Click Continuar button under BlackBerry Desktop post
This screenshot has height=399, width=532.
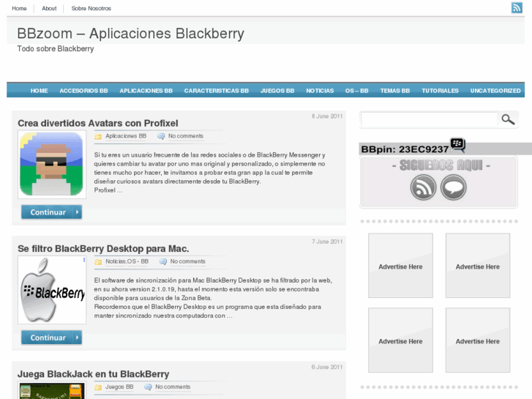click(x=51, y=338)
